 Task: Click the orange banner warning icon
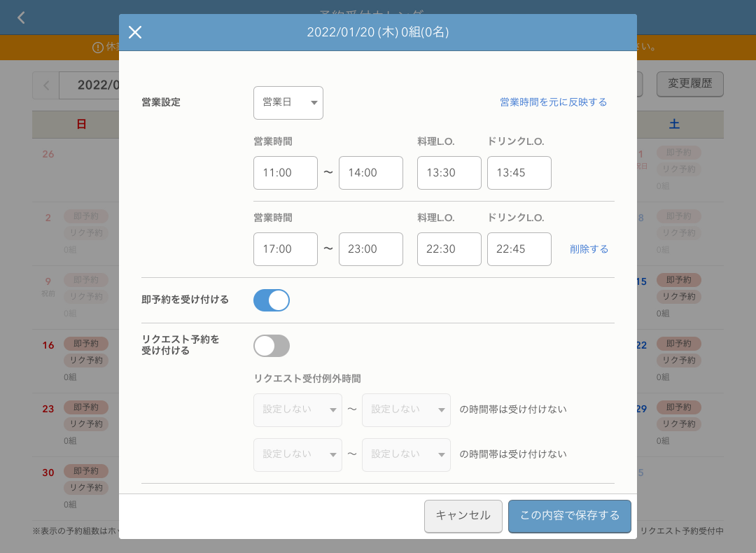point(98,47)
